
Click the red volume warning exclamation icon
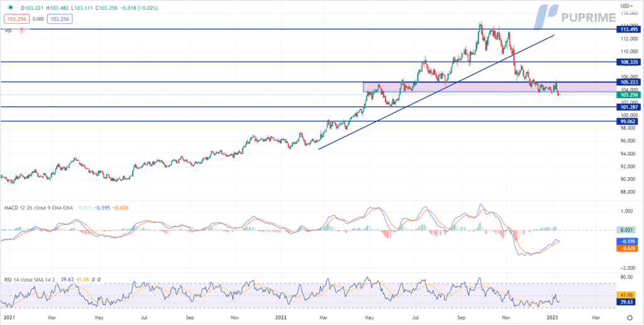pos(22,30)
